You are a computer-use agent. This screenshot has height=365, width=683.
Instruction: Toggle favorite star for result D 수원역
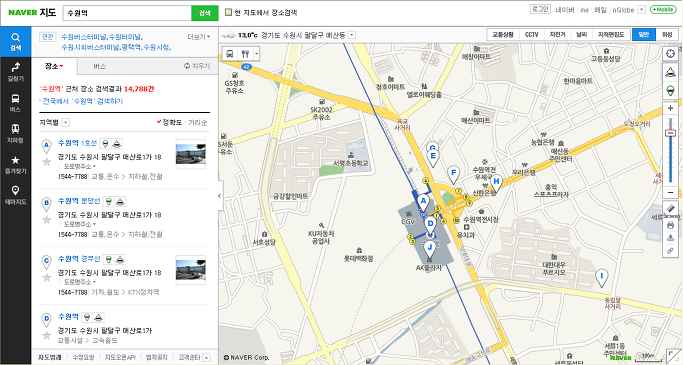[x=47, y=335]
